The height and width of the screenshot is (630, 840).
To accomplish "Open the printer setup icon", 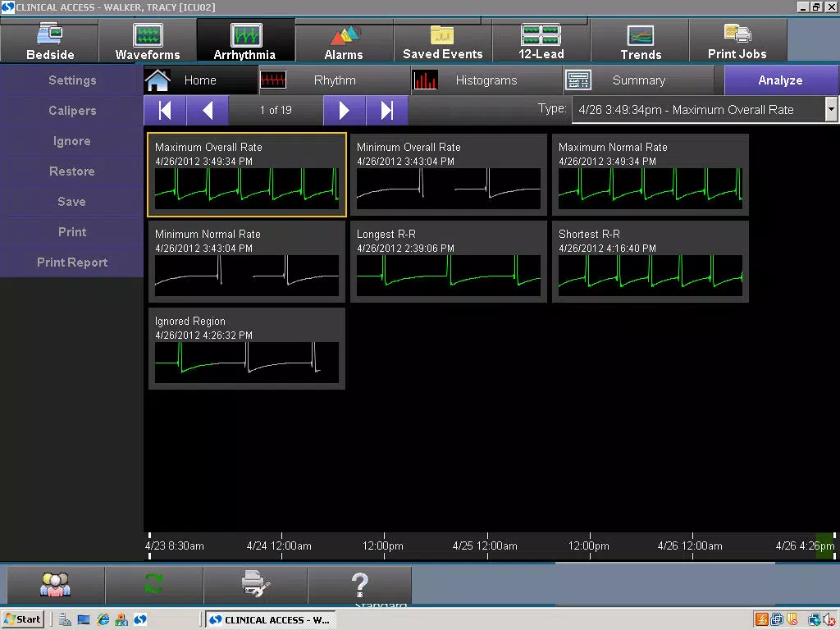I will click(256, 584).
